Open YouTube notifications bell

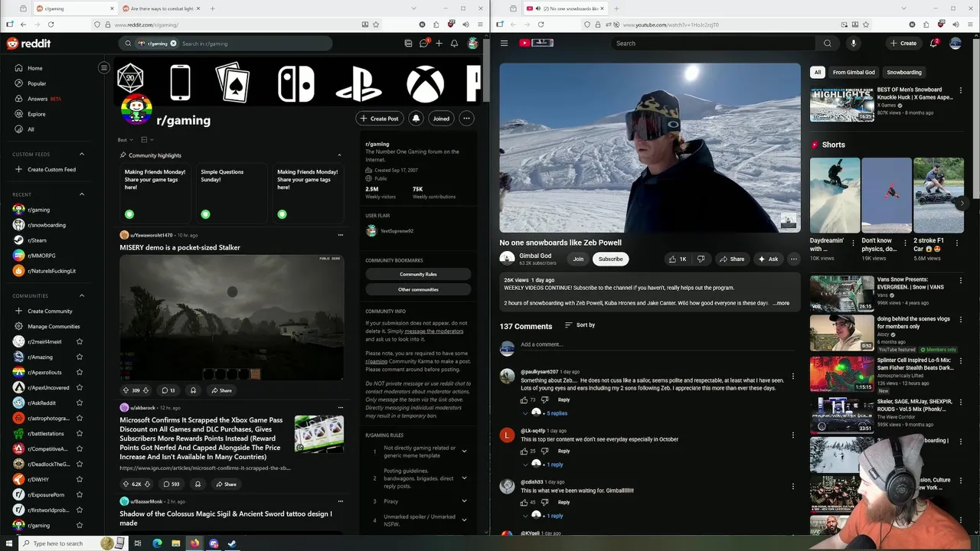pyautogui.click(x=933, y=43)
